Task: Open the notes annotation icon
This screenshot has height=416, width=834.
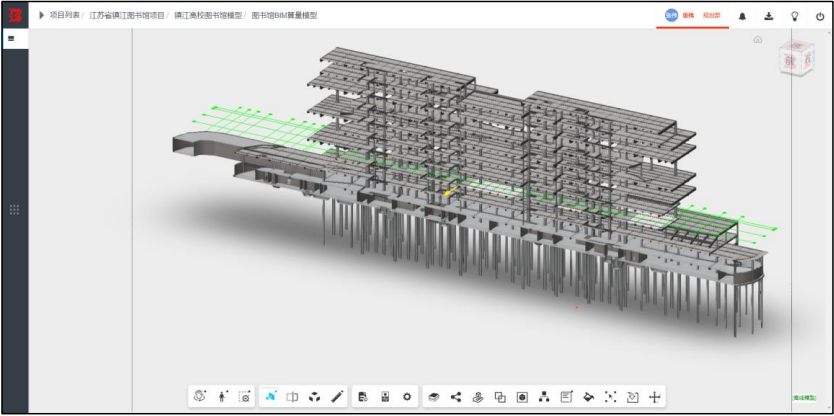Action: (566, 396)
